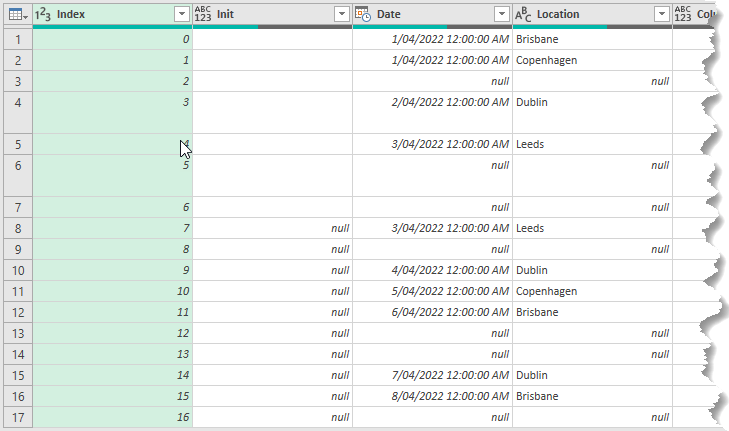Click the empty Init cell in row 4
The image size is (729, 431).
point(272,113)
